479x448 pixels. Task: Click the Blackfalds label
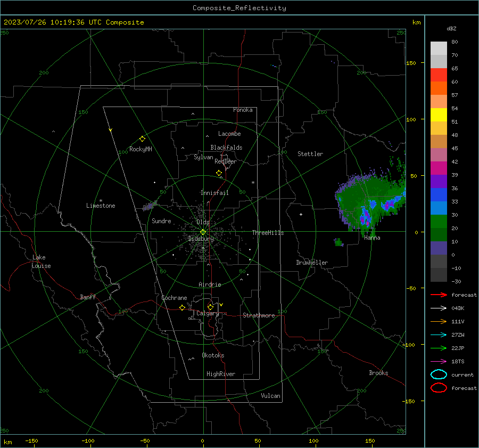coord(226,148)
